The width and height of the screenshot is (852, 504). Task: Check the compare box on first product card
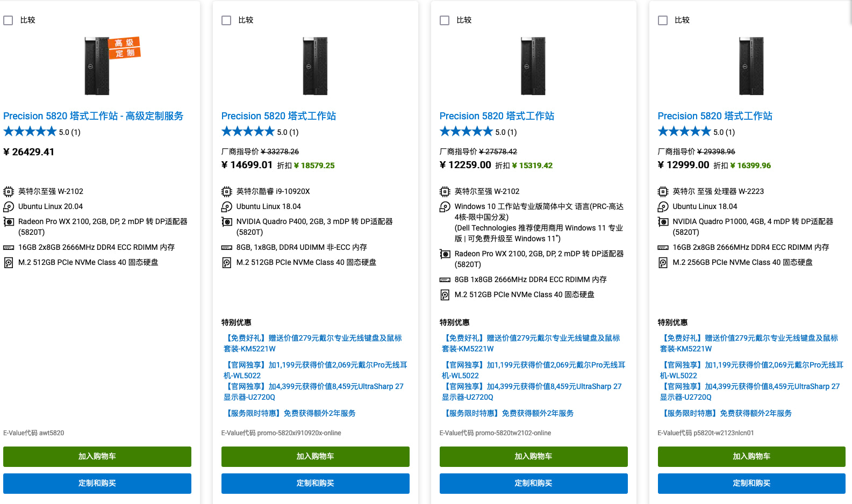click(x=8, y=20)
